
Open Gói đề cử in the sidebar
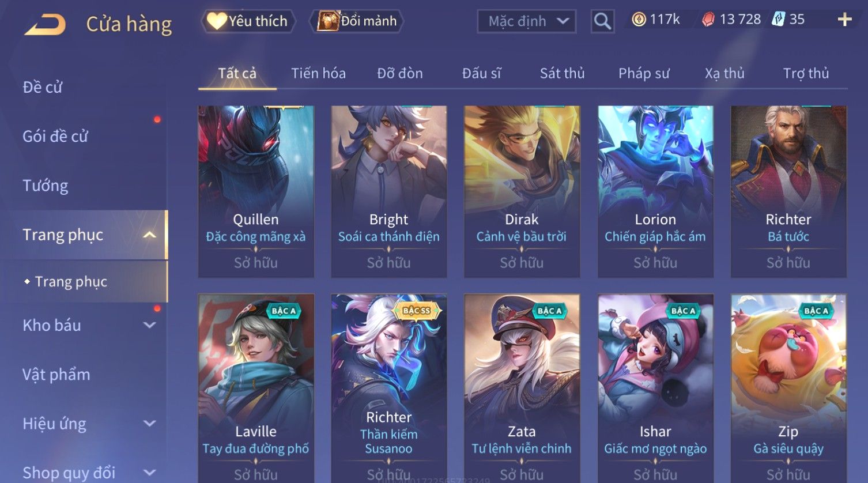55,137
